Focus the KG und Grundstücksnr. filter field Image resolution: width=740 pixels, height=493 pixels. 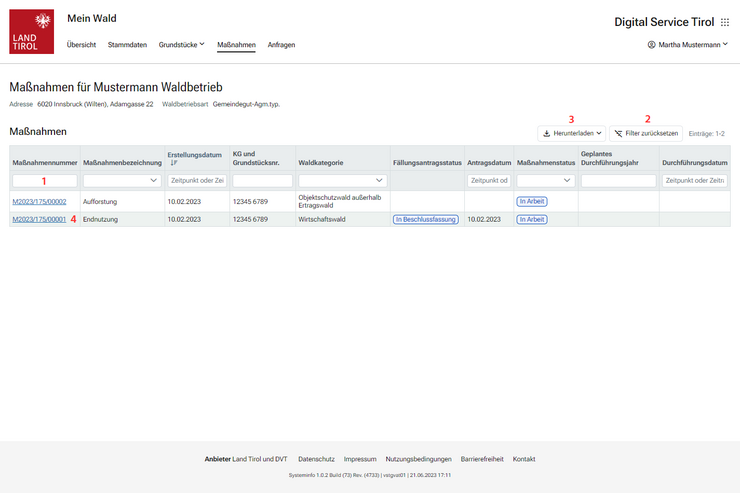[262, 181]
